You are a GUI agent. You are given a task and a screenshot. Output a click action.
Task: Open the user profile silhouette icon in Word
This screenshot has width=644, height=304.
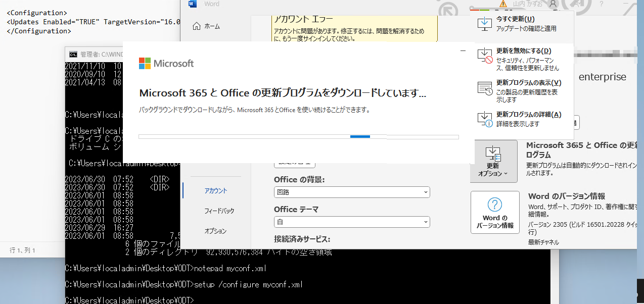(553, 4)
